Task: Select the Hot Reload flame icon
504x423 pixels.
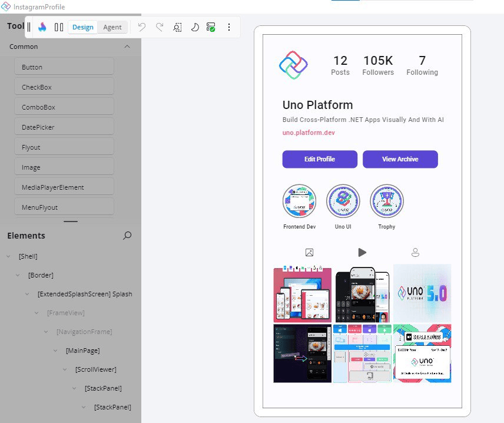Action: pos(41,27)
